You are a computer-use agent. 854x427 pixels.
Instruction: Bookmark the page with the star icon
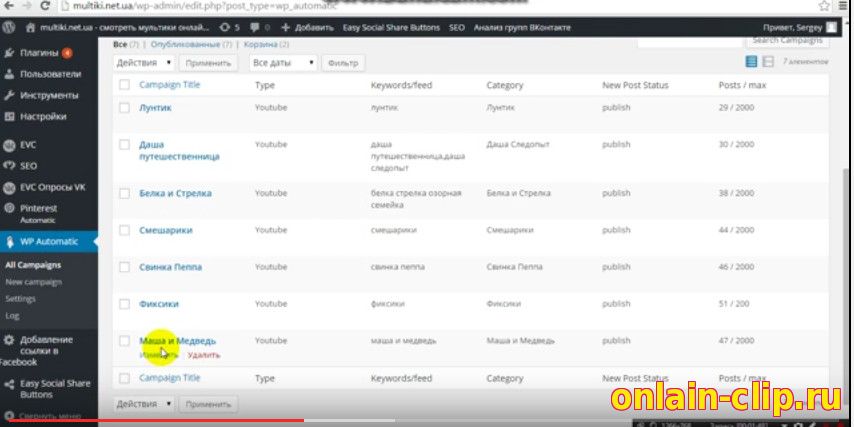click(824, 7)
